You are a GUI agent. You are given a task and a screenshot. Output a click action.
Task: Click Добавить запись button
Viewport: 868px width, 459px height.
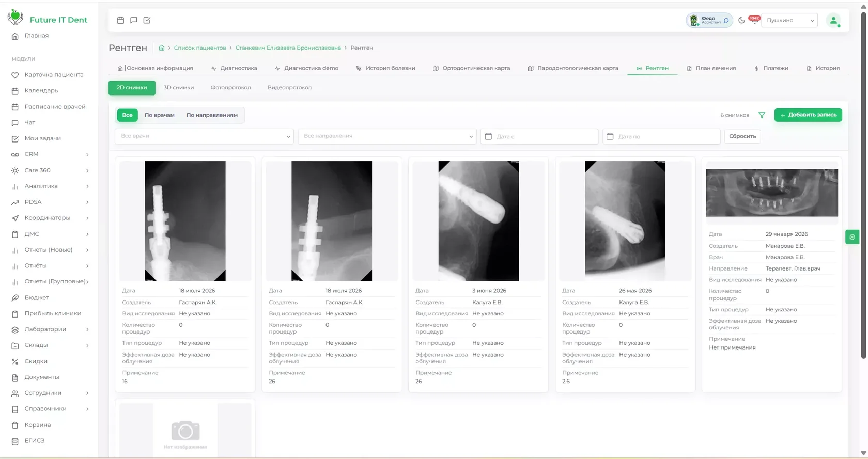coord(808,115)
